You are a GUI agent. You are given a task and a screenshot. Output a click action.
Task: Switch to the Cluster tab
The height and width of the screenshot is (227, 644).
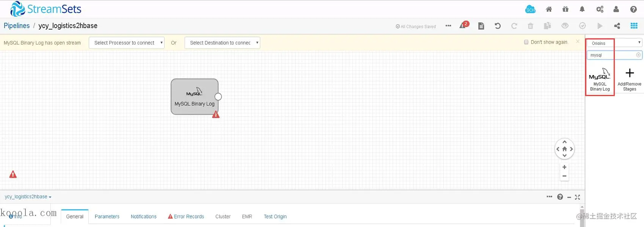point(223,216)
